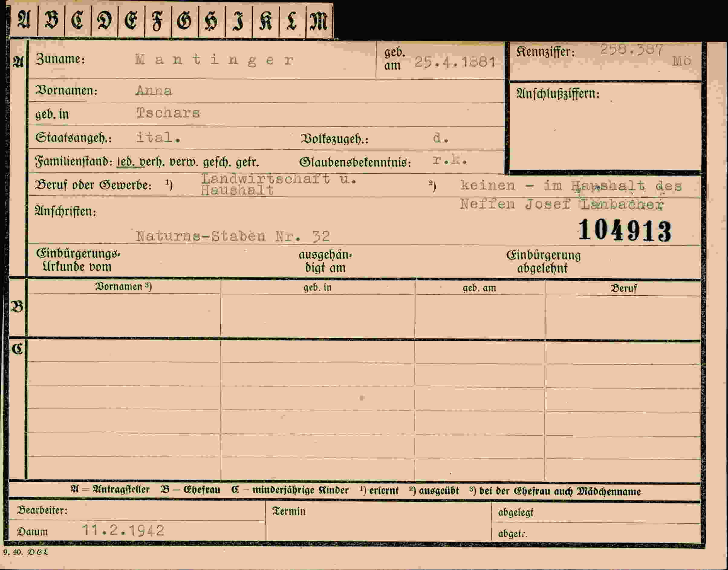Click the typed first name "Anna"
The image size is (728, 570).
154,90
